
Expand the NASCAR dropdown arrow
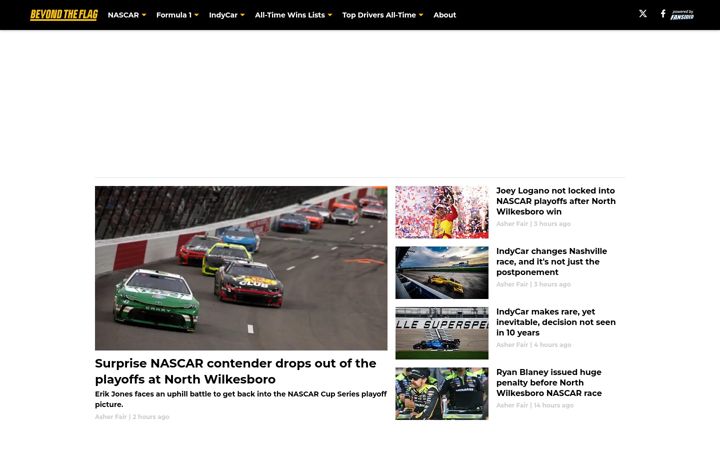point(144,15)
